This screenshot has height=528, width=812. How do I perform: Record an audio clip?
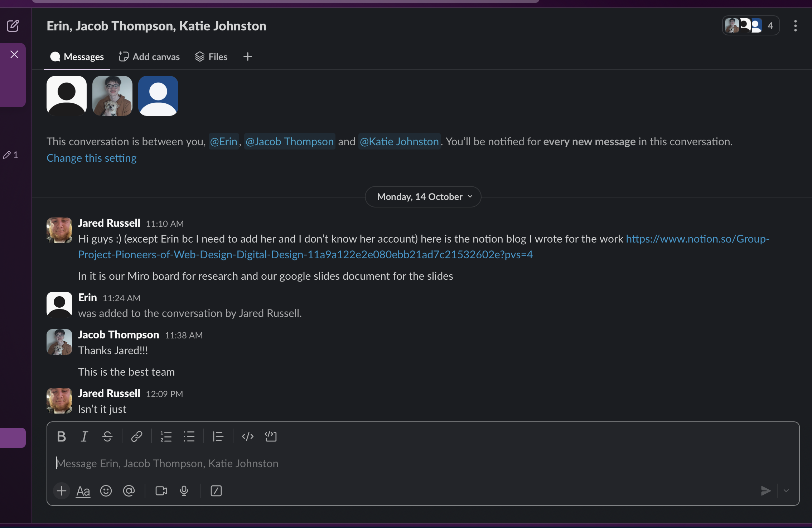point(184,491)
